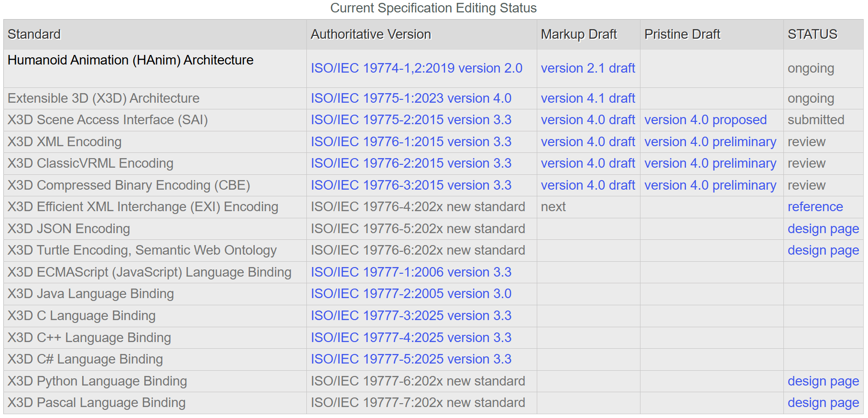868x418 pixels.
Task: Click ISO/IEC 19776-2:2015 version 3.3 link
Action: (411, 163)
